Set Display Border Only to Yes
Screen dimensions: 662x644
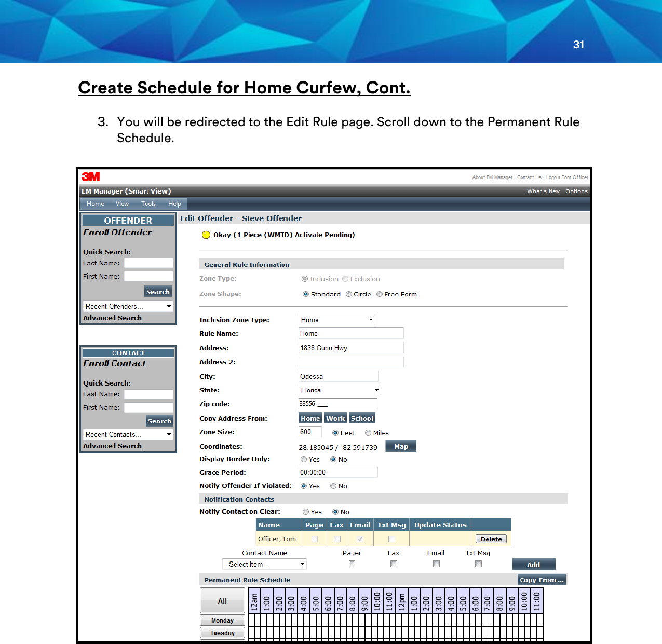[304, 459]
